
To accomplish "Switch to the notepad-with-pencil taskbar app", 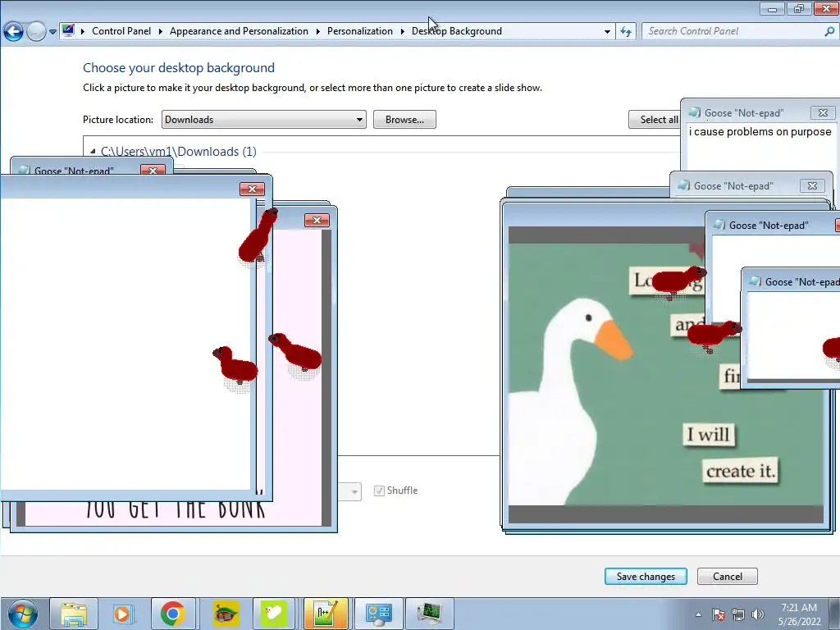I will [326, 614].
